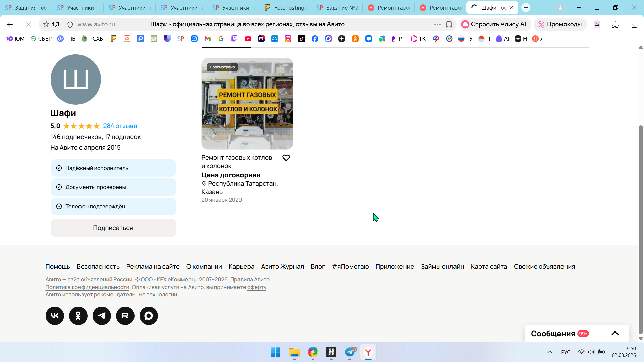Bookmark this page in address bar
This screenshot has width=644, height=362.
(449, 24)
